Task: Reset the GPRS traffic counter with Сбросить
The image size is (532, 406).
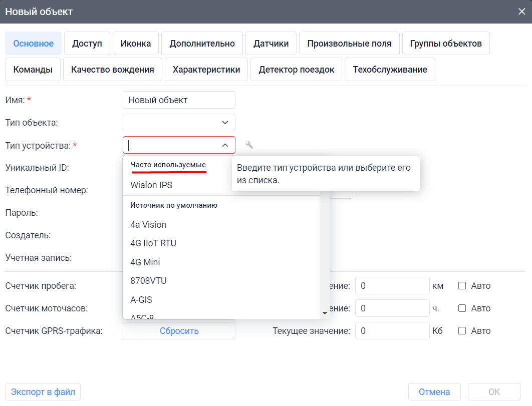Action: [179, 330]
